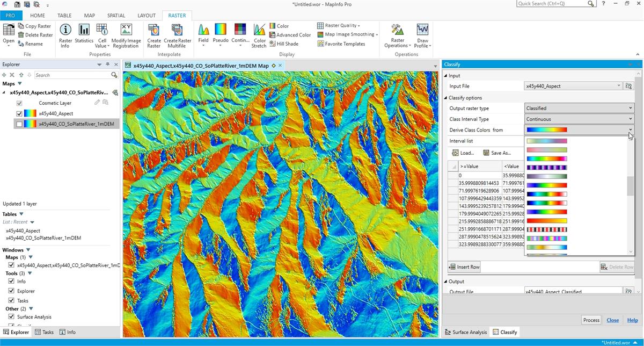The image size is (644, 346).
Task: Open Surface Analysis bottom tab
Action: tap(465, 332)
